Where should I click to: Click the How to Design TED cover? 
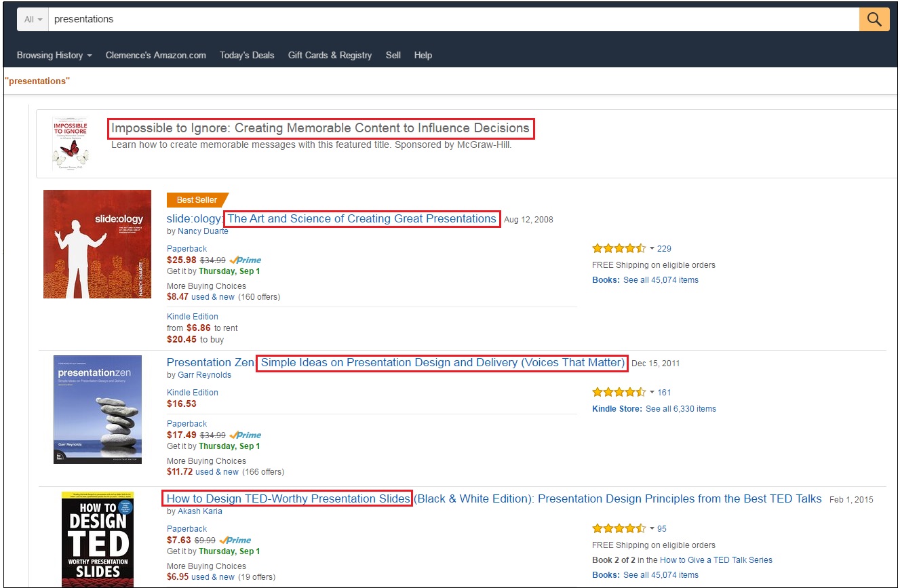(x=98, y=539)
